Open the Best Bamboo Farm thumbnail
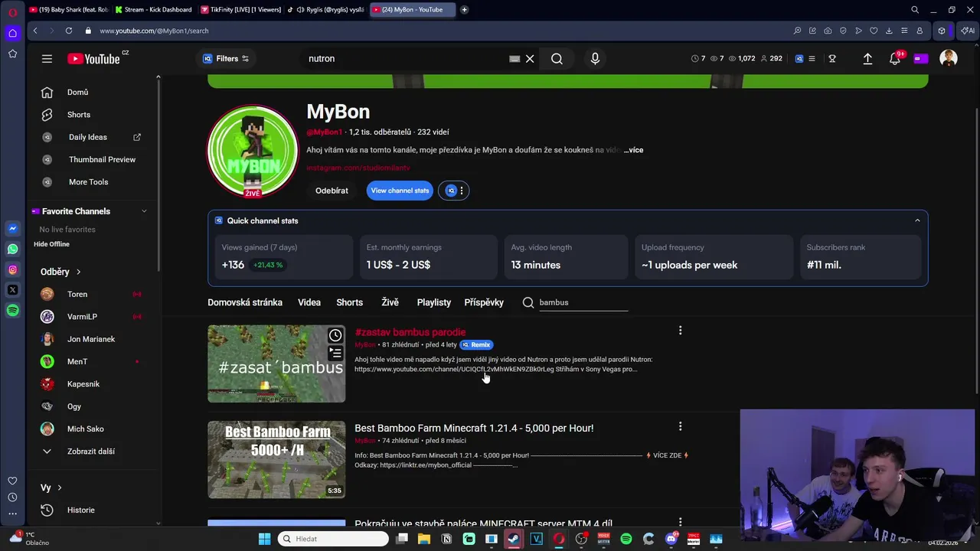The image size is (980, 551). pos(276,460)
